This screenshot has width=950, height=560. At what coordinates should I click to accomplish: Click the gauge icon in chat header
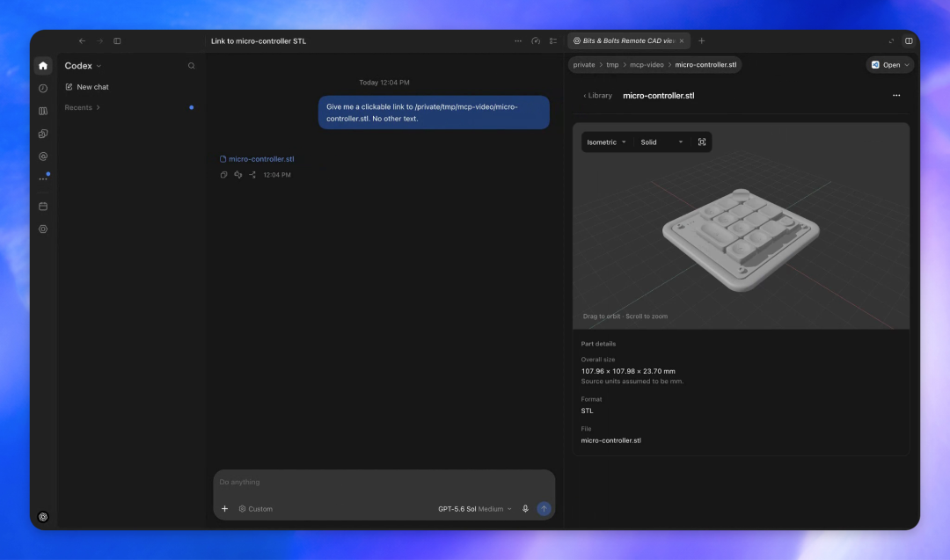click(x=536, y=41)
